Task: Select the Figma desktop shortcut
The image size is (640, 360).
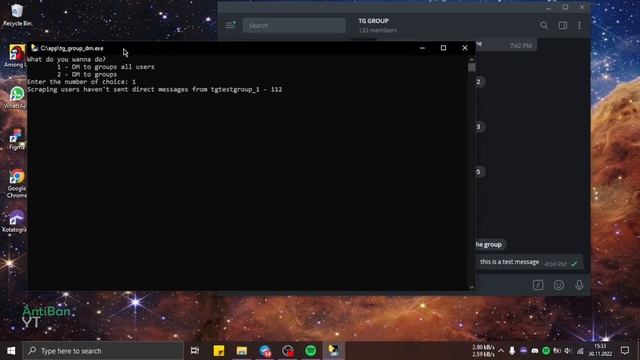Action: (16, 140)
